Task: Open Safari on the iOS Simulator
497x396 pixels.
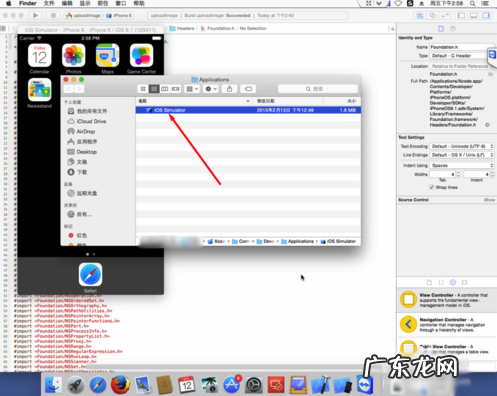Action: (x=90, y=274)
